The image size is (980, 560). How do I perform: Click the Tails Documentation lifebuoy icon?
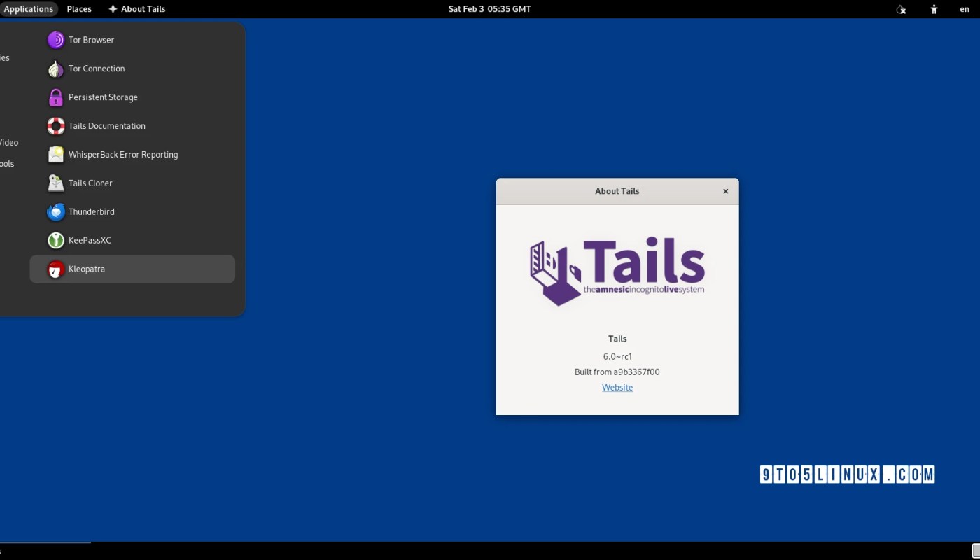tap(56, 126)
